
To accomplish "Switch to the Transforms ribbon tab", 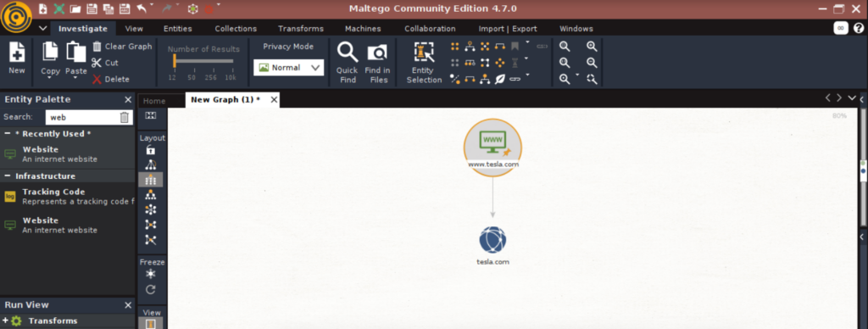I will pos(301,29).
